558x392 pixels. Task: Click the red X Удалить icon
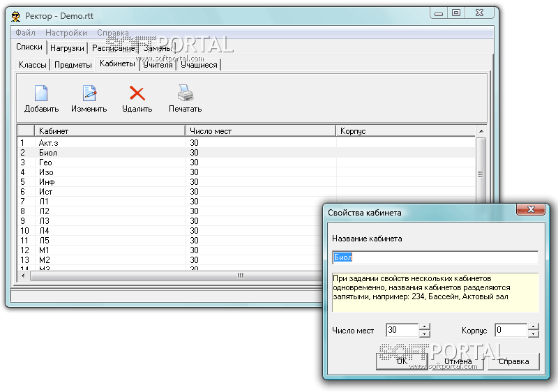coord(137,93)
